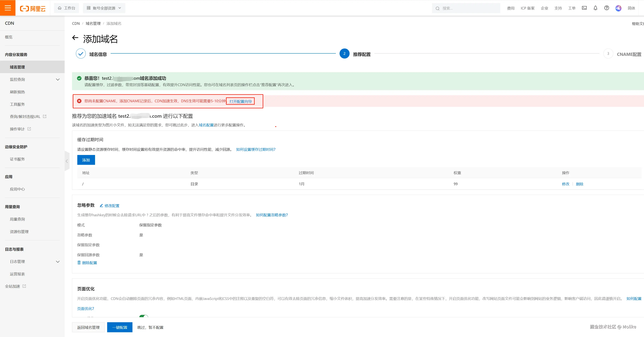This screenshot has width=644, height=337.
Task: Select 刷新预热 in the sidebar
Action: 17,92
